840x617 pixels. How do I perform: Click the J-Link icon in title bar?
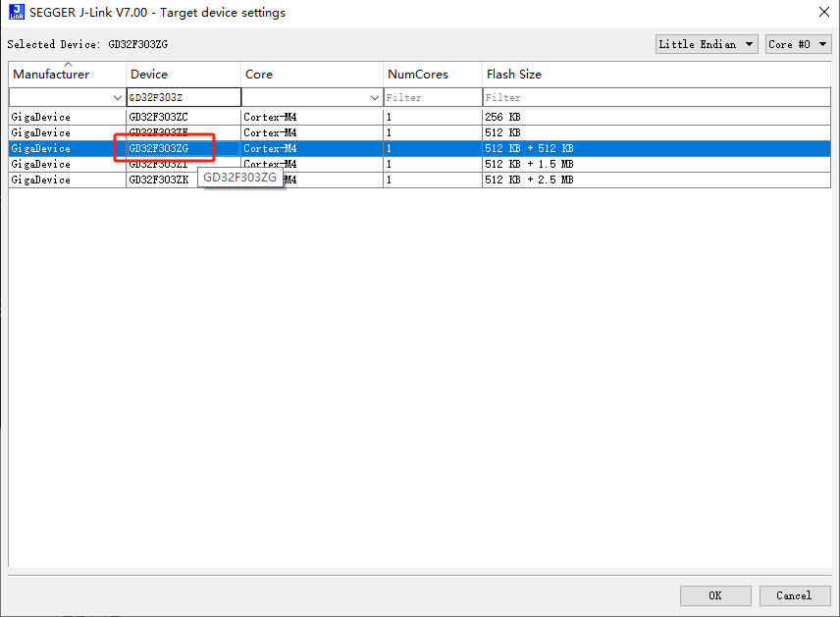[x=17, y=12]
